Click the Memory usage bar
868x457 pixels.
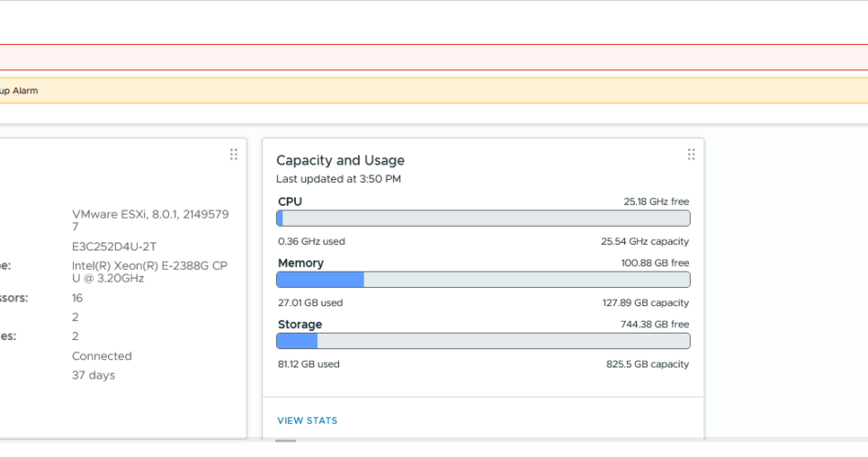tap(482, 280)
